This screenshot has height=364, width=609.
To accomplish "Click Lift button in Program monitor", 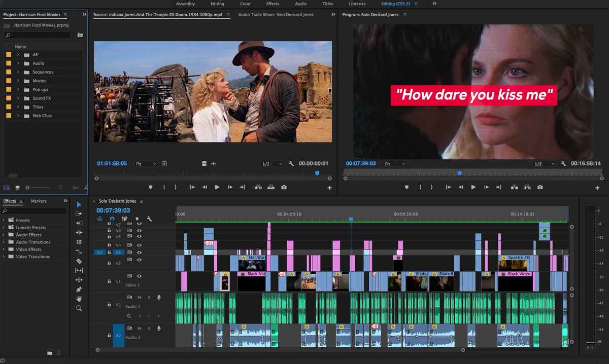I will 515,187.
